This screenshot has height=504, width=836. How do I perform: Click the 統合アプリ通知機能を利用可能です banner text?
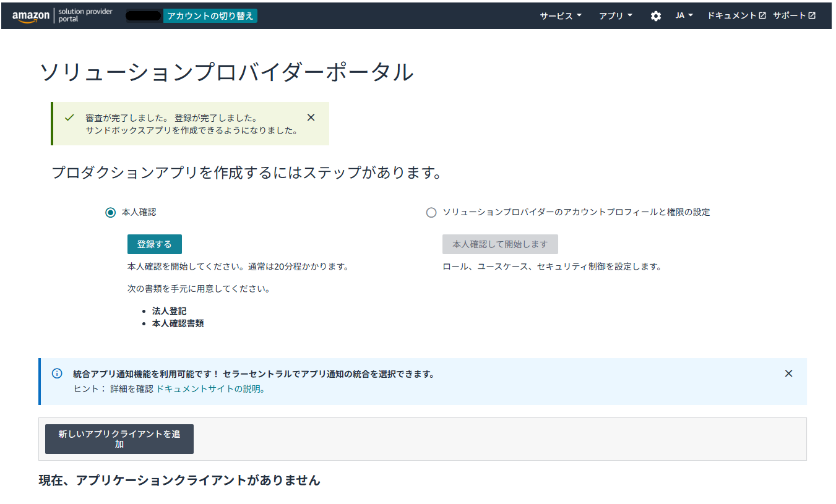254,374
